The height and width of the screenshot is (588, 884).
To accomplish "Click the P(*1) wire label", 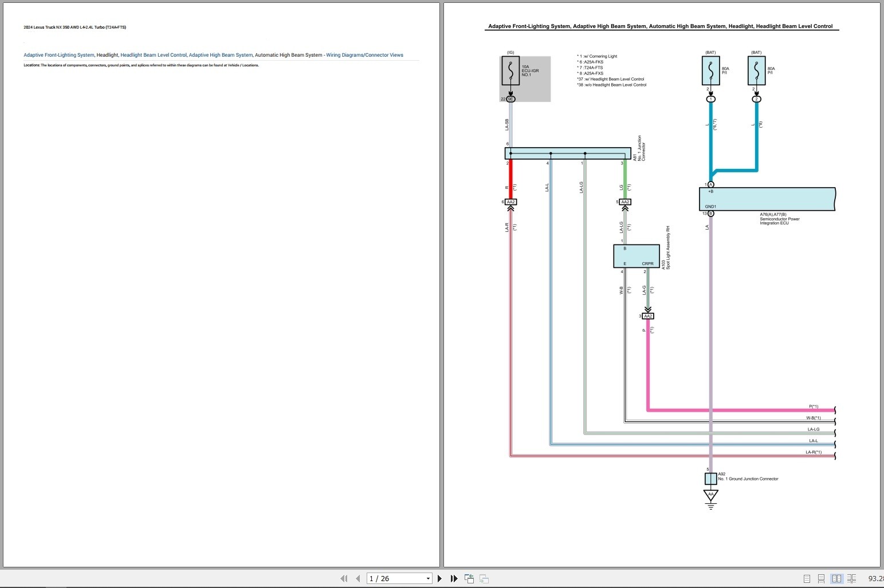I will [814, 407].
